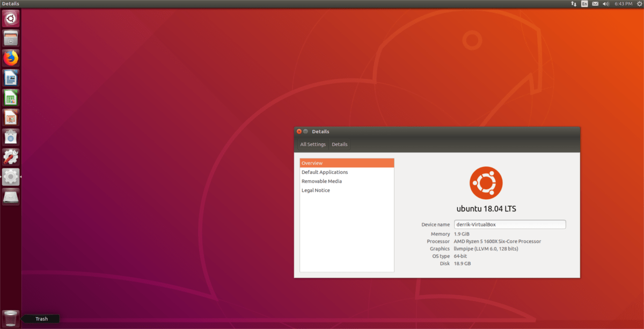Viewport: 644px width, 329px height.
Task: Open LibreOffice Impress from the launcher
Action: (10, 117)
